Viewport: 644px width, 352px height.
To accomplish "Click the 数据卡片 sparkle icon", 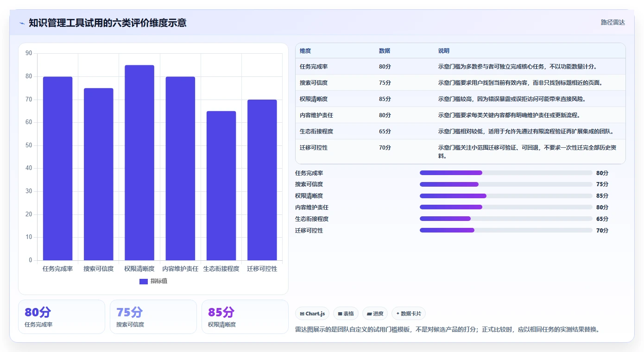I will [398, 314].
